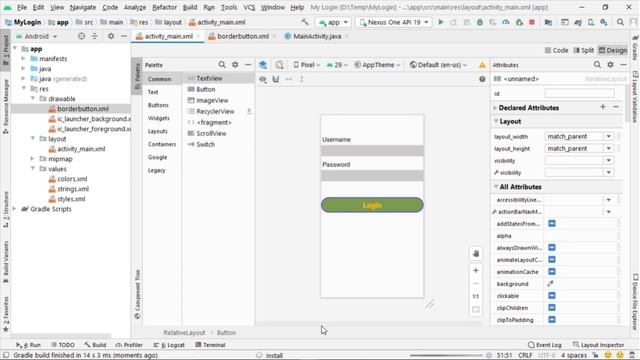640x360 pixels.
Task: Switch to Split view
Action: tap(583, 50)
